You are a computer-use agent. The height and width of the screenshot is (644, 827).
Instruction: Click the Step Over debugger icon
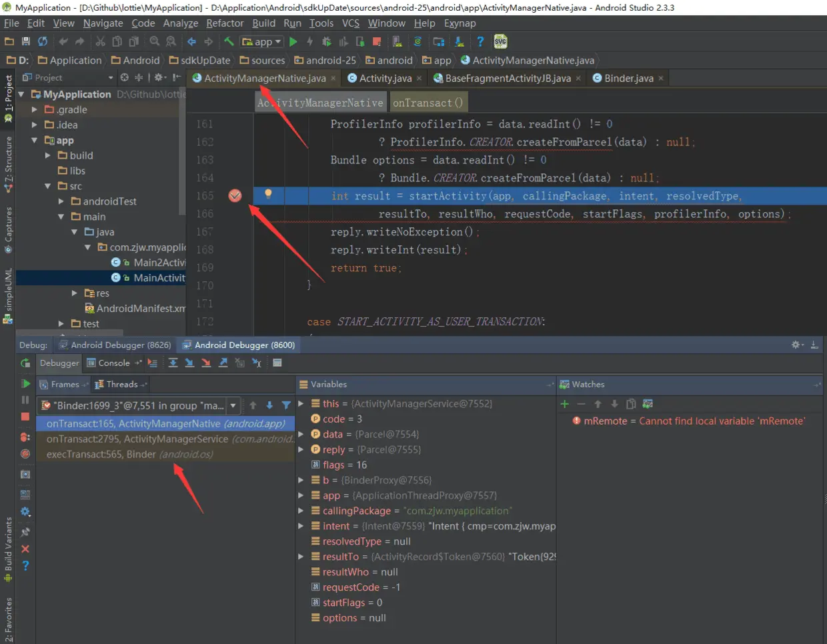click(173, 363)
